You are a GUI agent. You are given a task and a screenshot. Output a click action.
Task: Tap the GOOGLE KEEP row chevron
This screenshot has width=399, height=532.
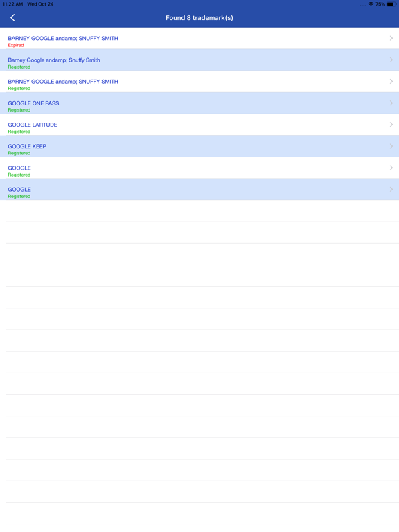pos(391,146)
